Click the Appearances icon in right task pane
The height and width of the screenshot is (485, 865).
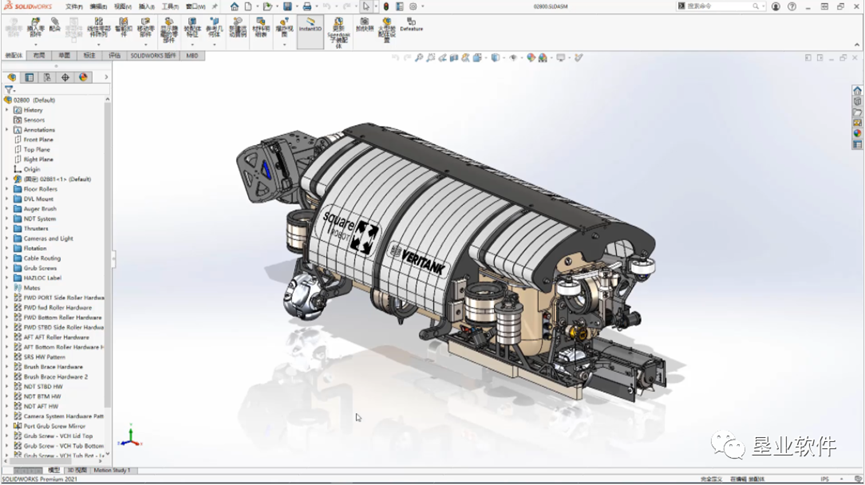857,133
